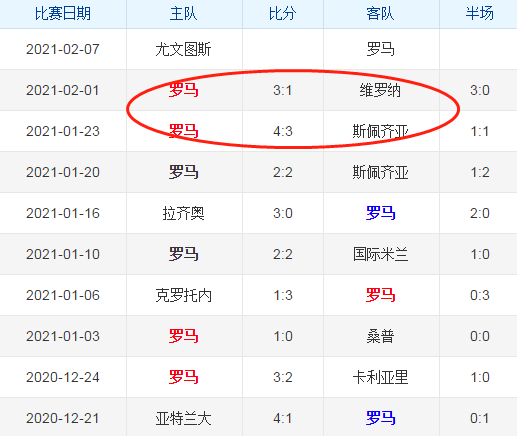Click the 比赛日期 column header

[63, 14]
